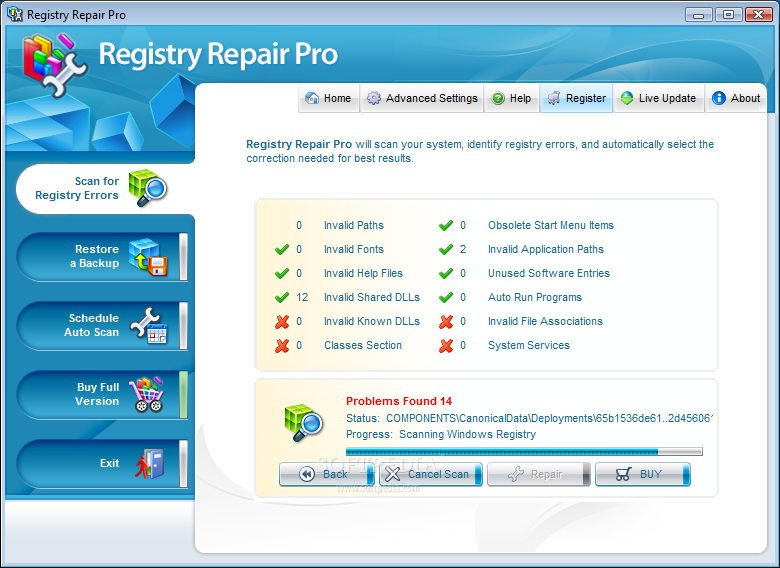Click the System Services label
The width and height of the screenshot is (780, 568).
point(529,345)
